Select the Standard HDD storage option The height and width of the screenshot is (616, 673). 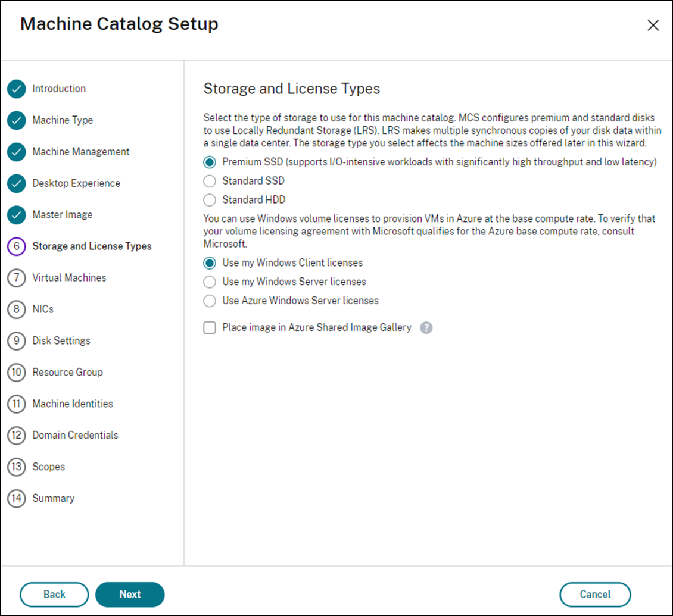click(x=209, y=199)
